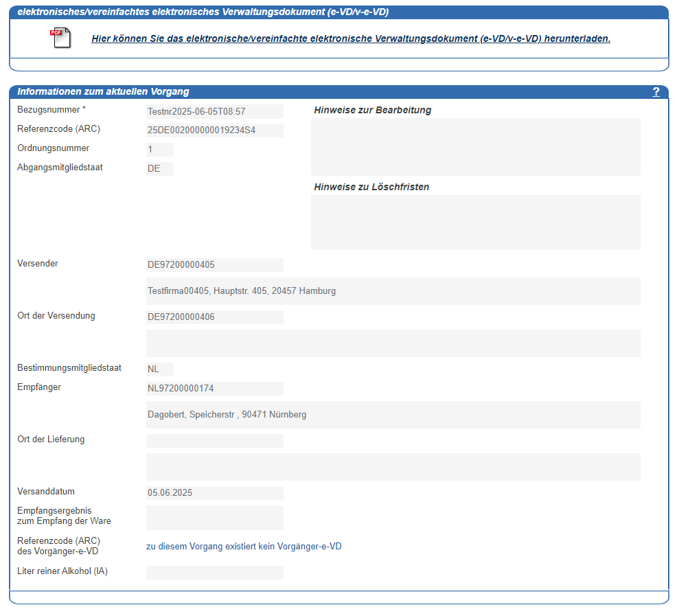Screen dimensions: 679x616
Task: Click the Versender address field with Testfirma00405
Action: pos(393,291)
